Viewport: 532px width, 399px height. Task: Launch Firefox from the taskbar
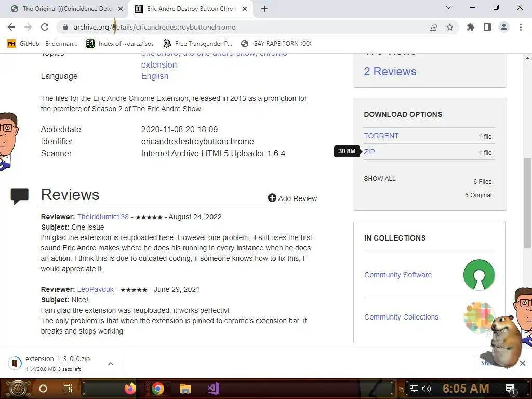[x=130, y=389]
